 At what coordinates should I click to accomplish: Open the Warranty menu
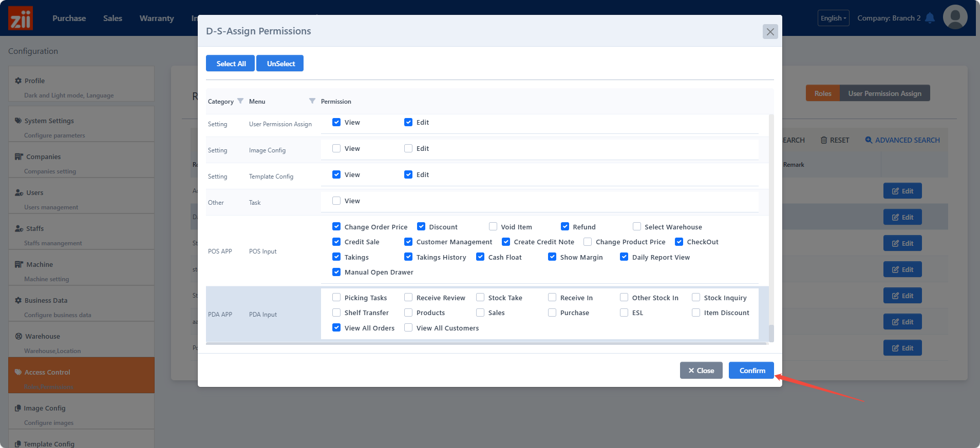click(157, 18)
